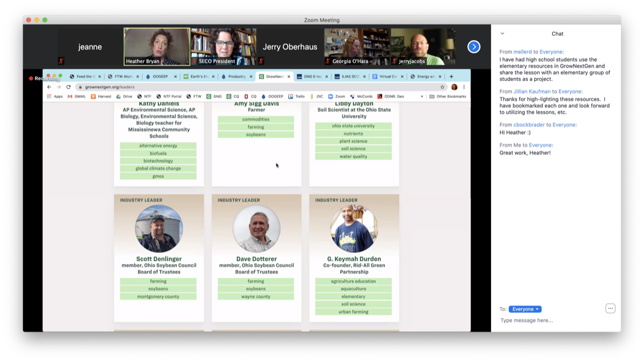Switch to the OOGEEP browser tab
The height and width of the screenshot is (362, 644).
coord(159,77)
